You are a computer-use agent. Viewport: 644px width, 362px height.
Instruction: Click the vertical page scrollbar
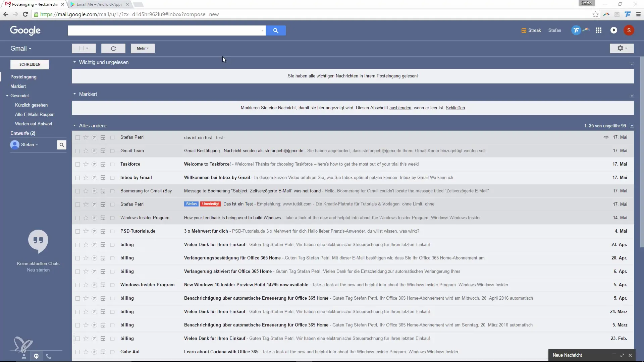(642, 153)
